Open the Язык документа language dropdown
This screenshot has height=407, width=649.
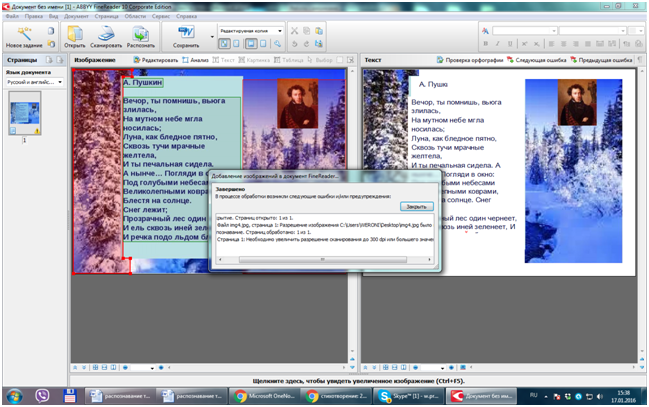tap(34, 82)
